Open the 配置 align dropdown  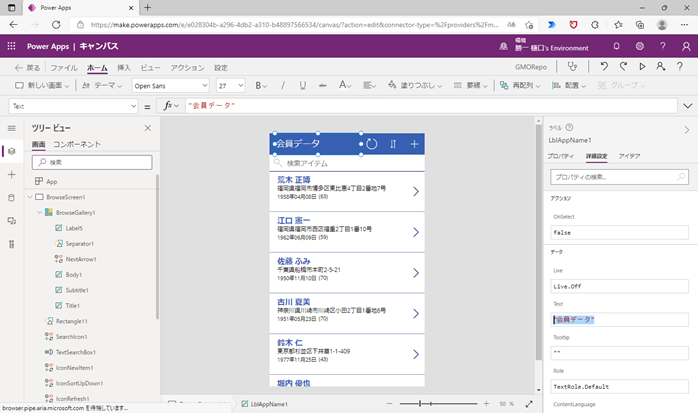click(569, 85)
